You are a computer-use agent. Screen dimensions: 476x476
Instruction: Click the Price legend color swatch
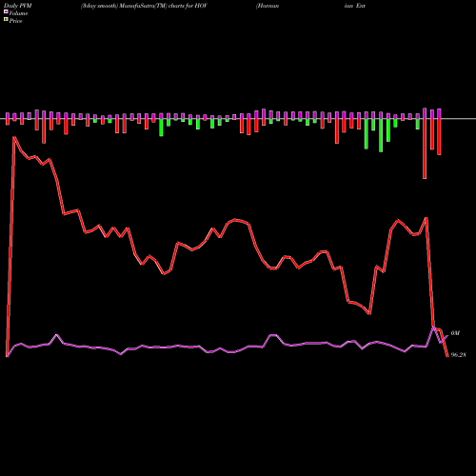click(6, 20)
